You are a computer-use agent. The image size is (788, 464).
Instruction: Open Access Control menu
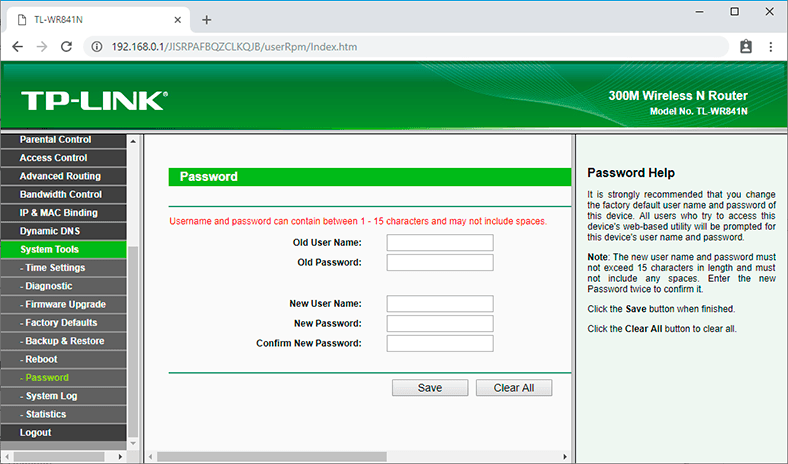64,158
